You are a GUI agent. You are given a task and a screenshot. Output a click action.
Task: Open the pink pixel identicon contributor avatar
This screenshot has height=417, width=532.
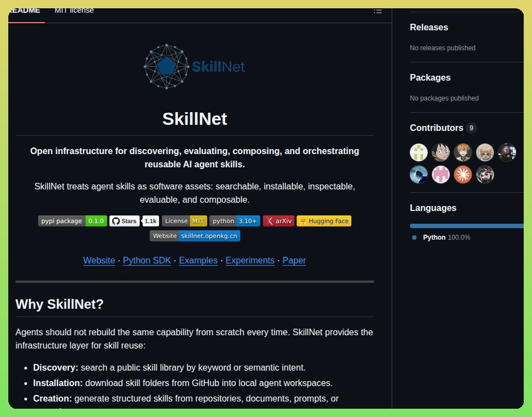(441, 175)
